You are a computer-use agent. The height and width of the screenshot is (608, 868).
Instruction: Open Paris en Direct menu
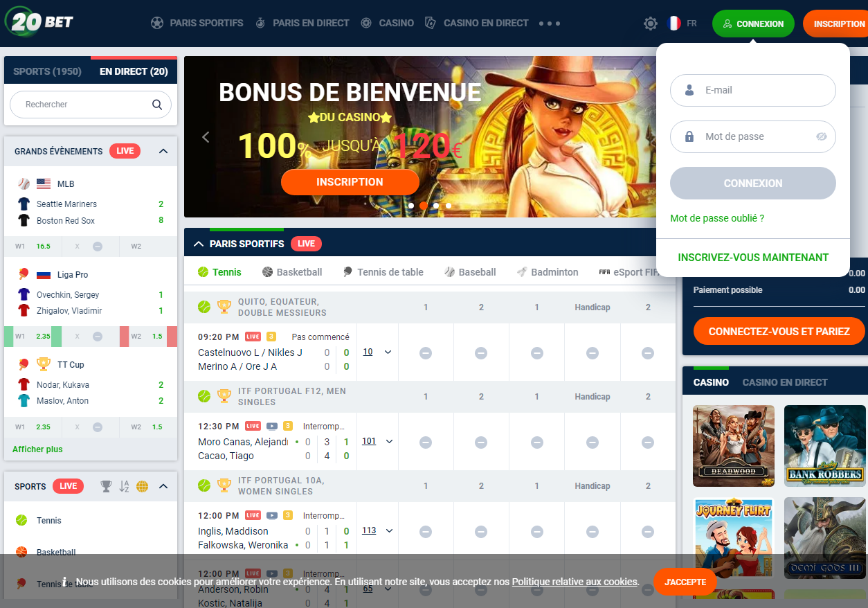coord(302,23)
